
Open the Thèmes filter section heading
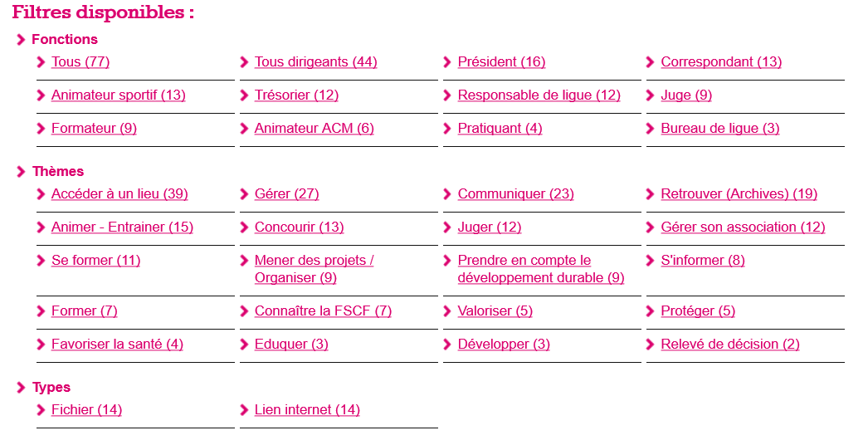click(x=58, y=171)
